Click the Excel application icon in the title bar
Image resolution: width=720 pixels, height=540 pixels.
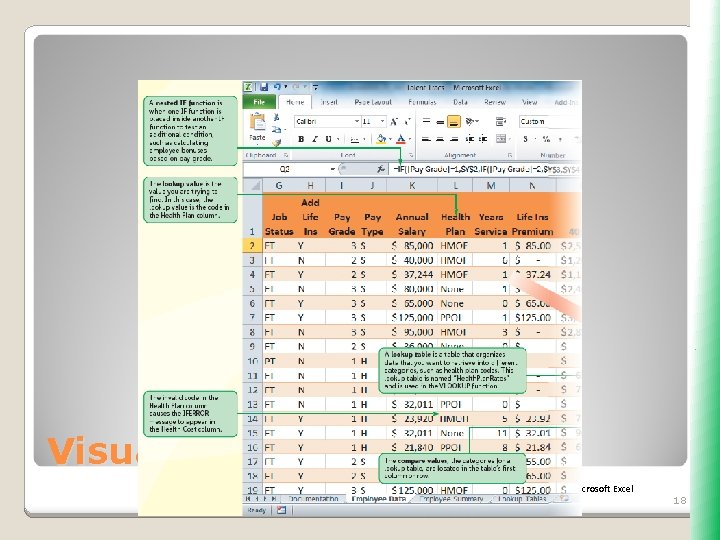(248, 87)
